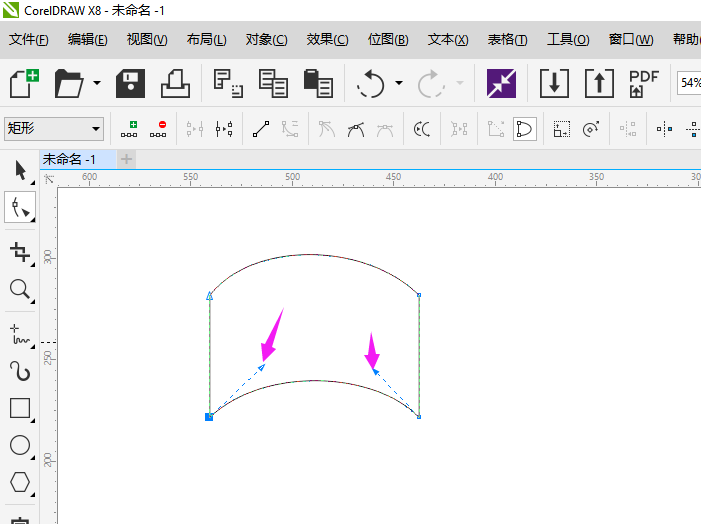
Task: Convert segment to line
Action: click(261, 129)
